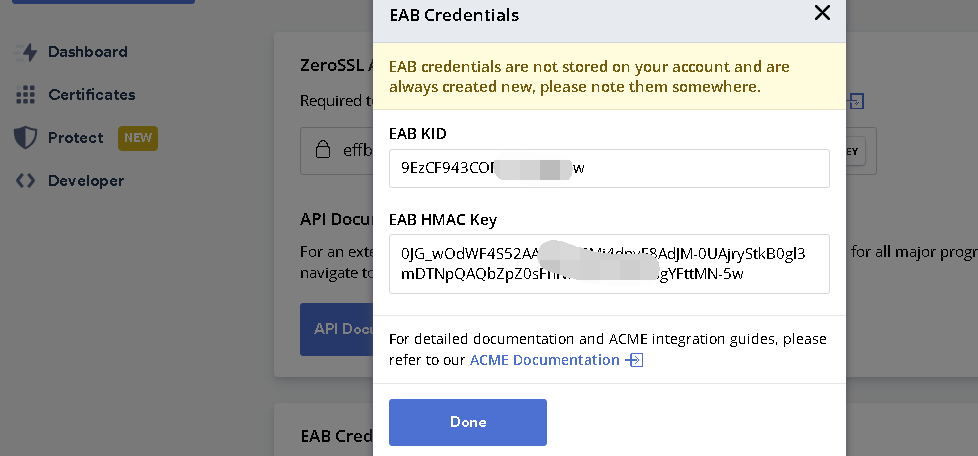Click the external-link icon beside ACME Documentation
Image resolution: width=978 pixels, height=456 pixels.
[634, 360]
